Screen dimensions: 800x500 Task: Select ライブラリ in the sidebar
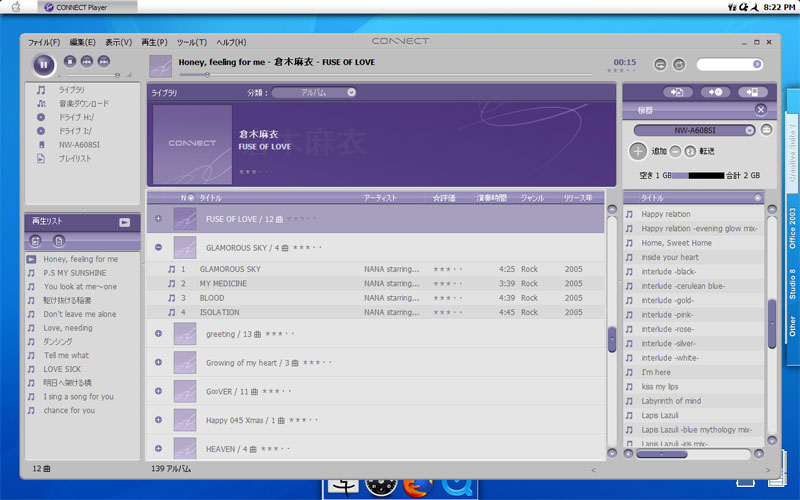coord(71,90)
